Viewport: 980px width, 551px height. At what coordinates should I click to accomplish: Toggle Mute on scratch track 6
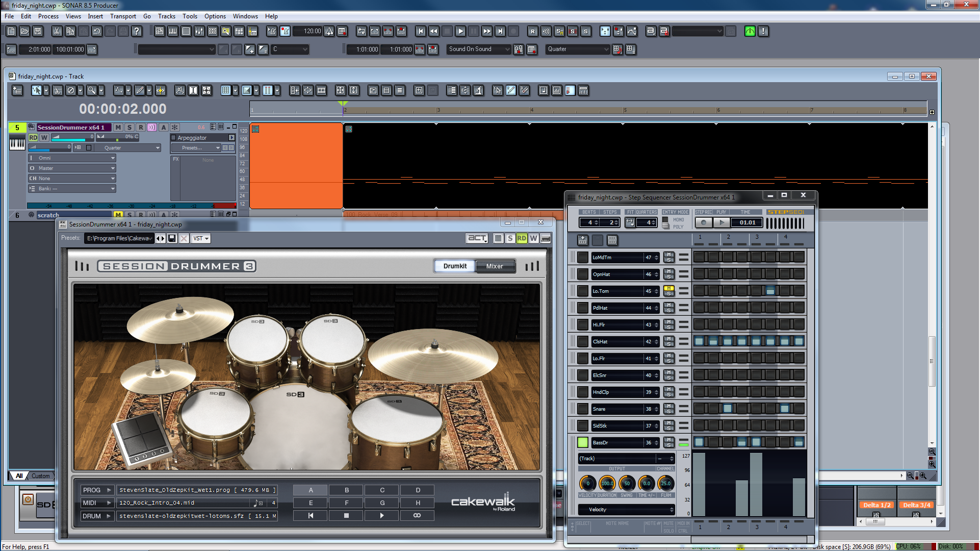click(118, 215)
